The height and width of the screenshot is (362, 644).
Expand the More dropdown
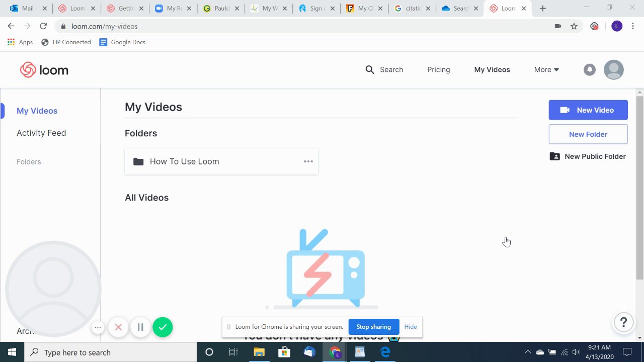[x=546, y=69]
